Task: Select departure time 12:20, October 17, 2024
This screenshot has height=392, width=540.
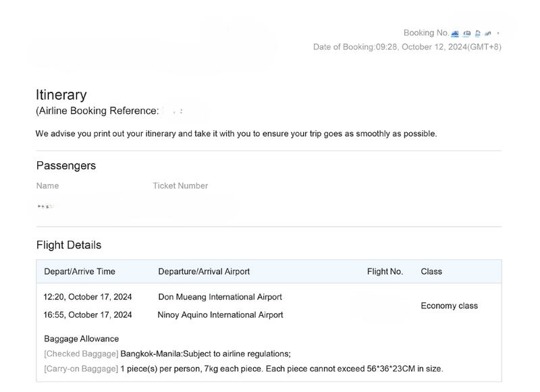Action: 88,297
